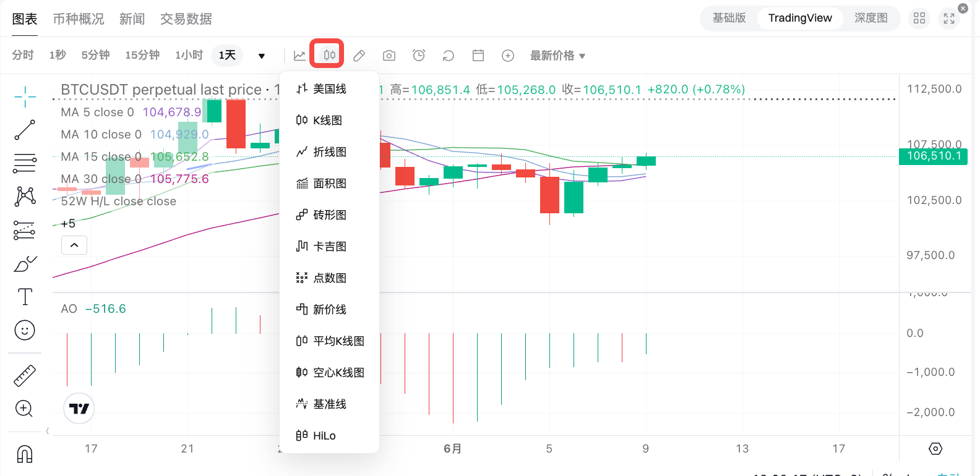This screenshot has width=980, height=476.
Task: Open the emoji sticker tool
Action: coord(25,330)
